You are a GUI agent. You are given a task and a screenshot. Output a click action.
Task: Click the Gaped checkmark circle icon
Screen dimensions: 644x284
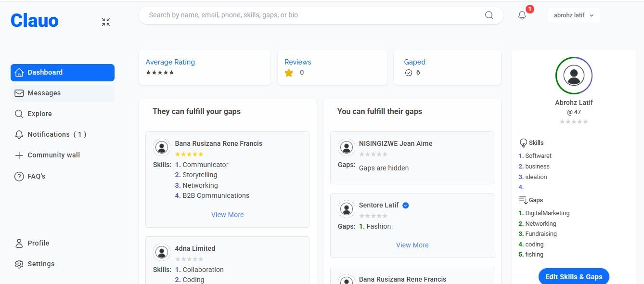pos(409,73)
